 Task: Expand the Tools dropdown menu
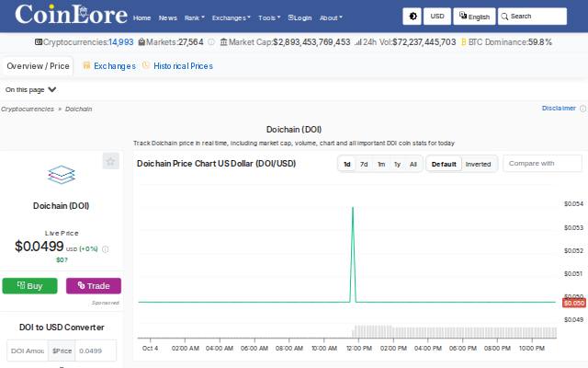[269, 17]
